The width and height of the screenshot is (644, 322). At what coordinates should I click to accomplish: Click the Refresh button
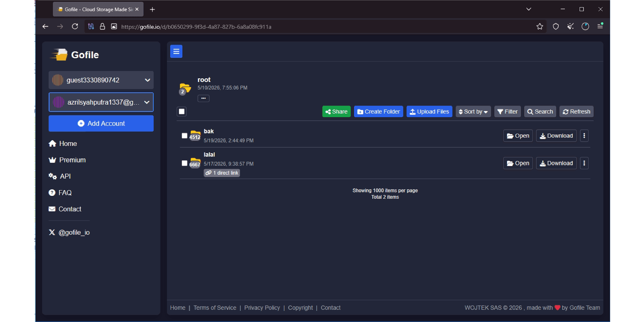pyautogui.click(x=576, y=111)
